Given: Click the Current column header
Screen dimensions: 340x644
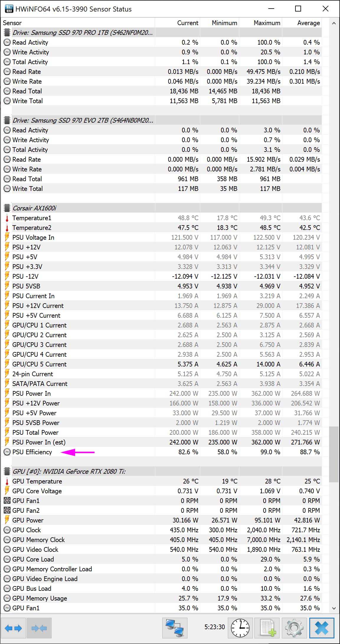Looking at the screenshot, I should pyautogui.click(x=177, y=23).
